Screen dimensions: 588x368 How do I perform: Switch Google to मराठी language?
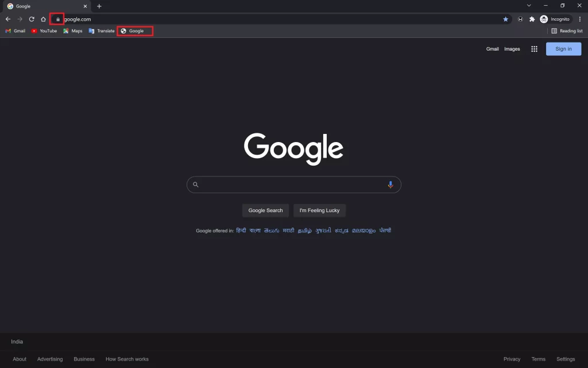[x=288, y=230]
